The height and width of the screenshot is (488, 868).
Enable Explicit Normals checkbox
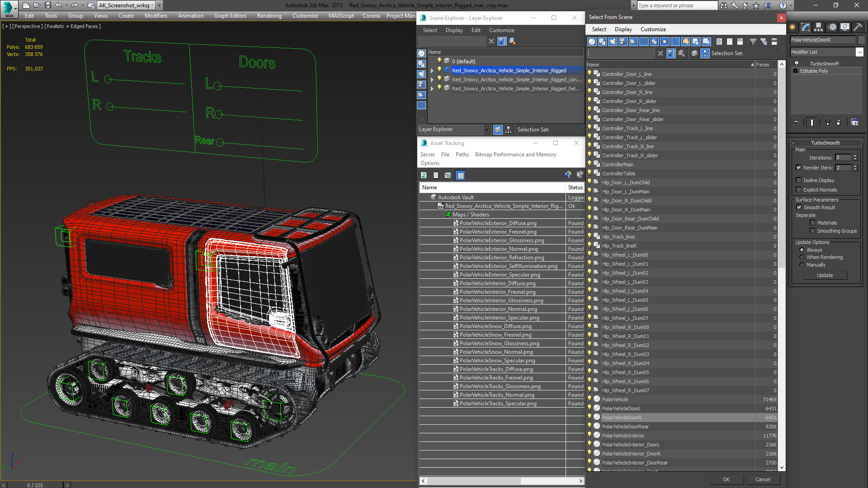798,190
